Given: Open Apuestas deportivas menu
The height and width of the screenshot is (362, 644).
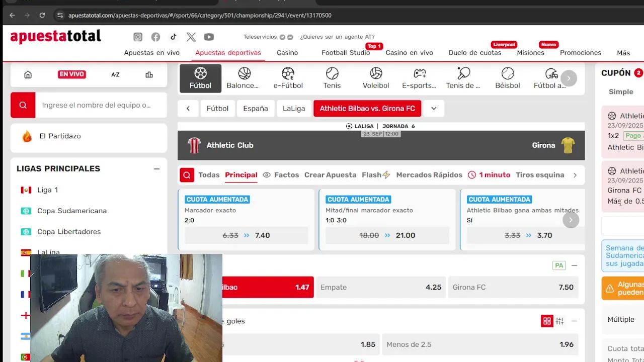Looking at the screenshot, I should click(228, 53).
